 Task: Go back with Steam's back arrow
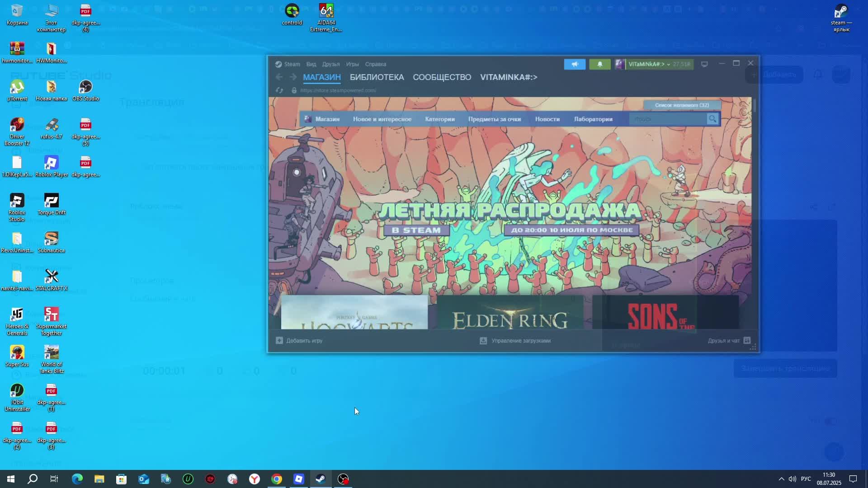click(279, 77)
